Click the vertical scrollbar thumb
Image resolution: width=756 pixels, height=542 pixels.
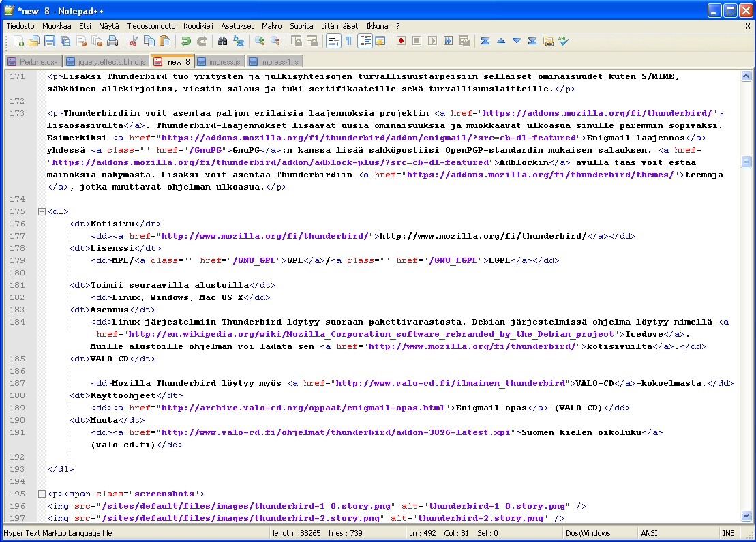[x=746, y=162]
